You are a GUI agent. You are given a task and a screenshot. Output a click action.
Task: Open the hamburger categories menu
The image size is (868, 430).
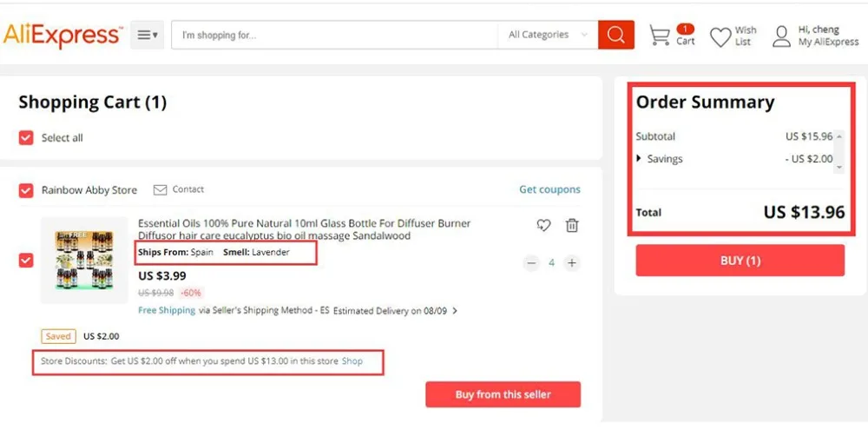point(148,35)
